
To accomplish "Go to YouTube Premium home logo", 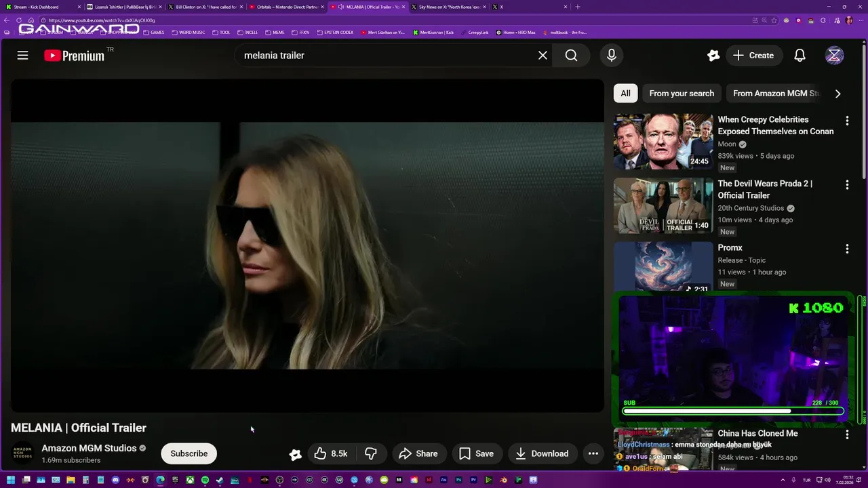I will click(x=75, y=56).
